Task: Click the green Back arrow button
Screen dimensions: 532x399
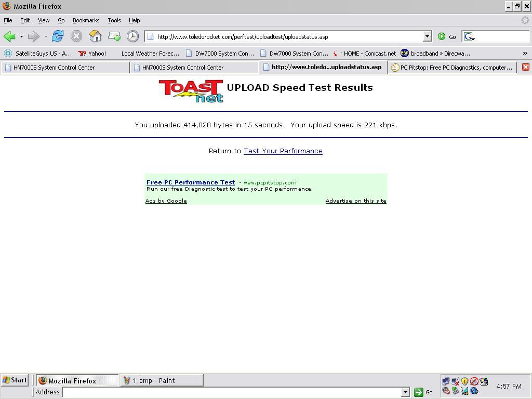Action: click(9, 36)
